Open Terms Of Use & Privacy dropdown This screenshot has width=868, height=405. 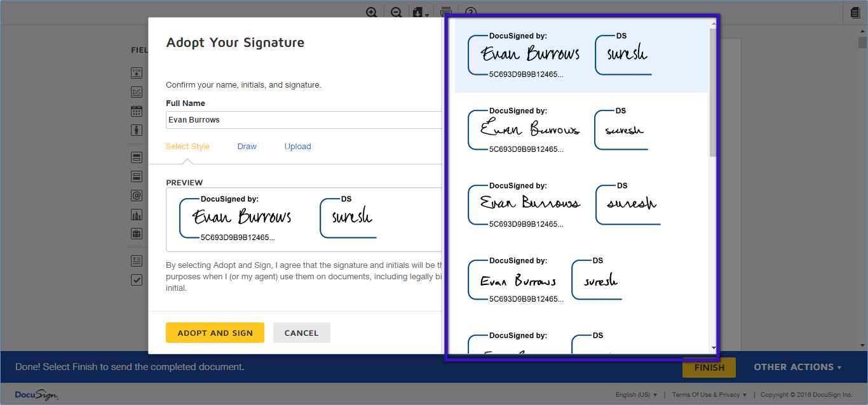(x=709, y=395)
